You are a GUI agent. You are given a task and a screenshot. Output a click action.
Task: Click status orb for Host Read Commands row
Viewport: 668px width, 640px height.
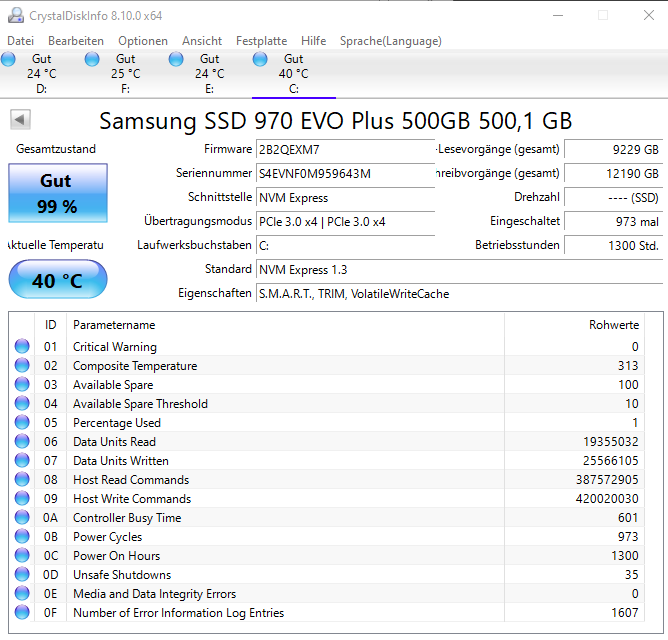[x=22, y=479]
